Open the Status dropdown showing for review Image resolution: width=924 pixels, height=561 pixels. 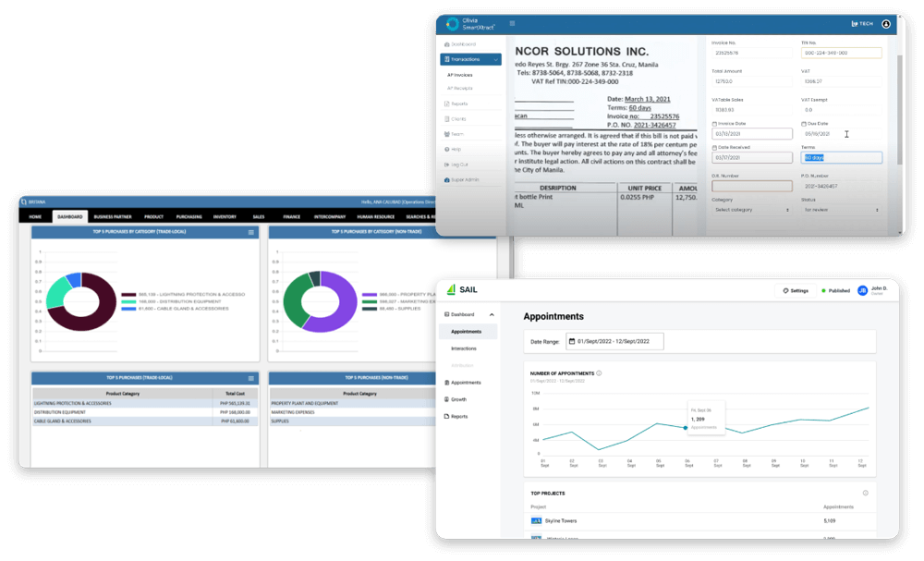coord(842,210)
